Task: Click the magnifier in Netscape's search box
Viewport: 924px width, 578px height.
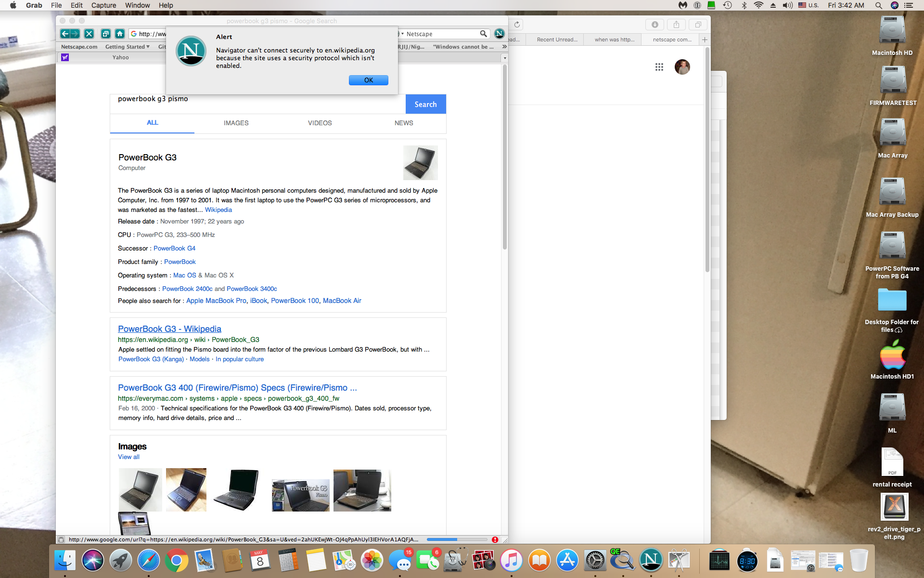Action: [x=483, y=34]
